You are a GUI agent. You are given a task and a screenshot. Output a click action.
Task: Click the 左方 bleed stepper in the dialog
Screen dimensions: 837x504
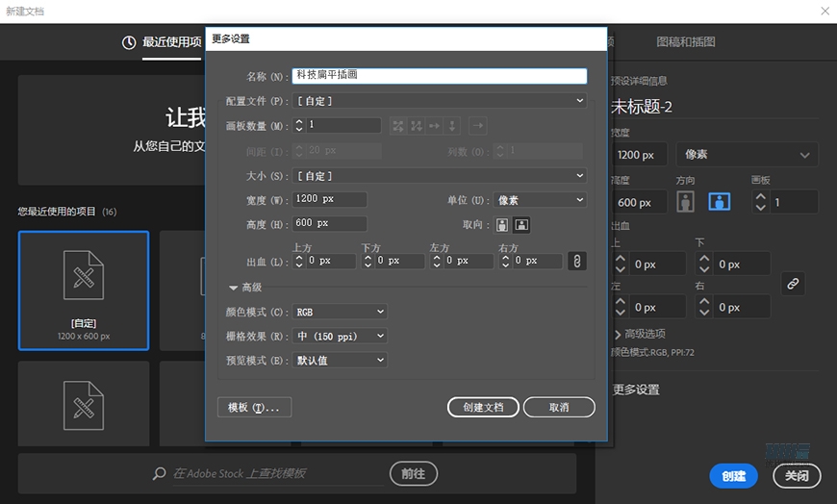point(437,261)
